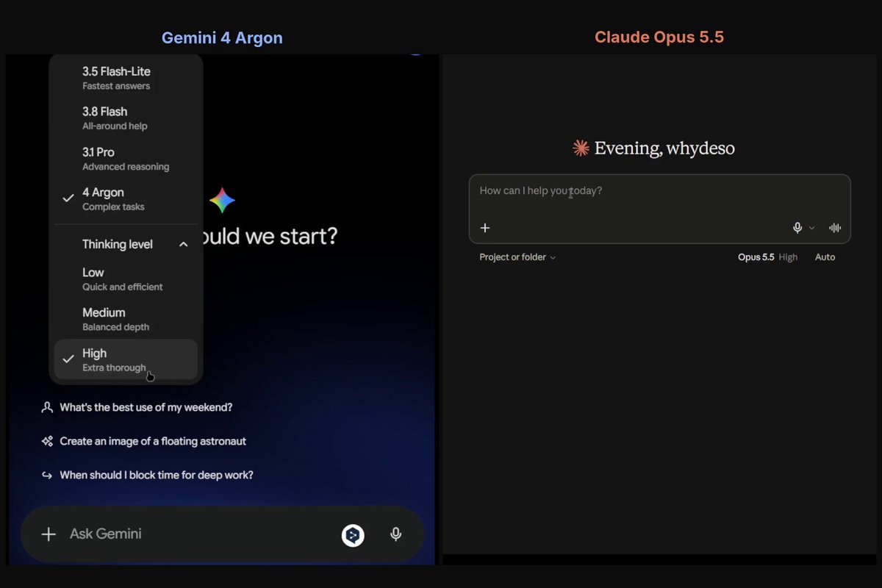Start Claude microphone dictation
The image size is (882, 588).
pos(797,228)
